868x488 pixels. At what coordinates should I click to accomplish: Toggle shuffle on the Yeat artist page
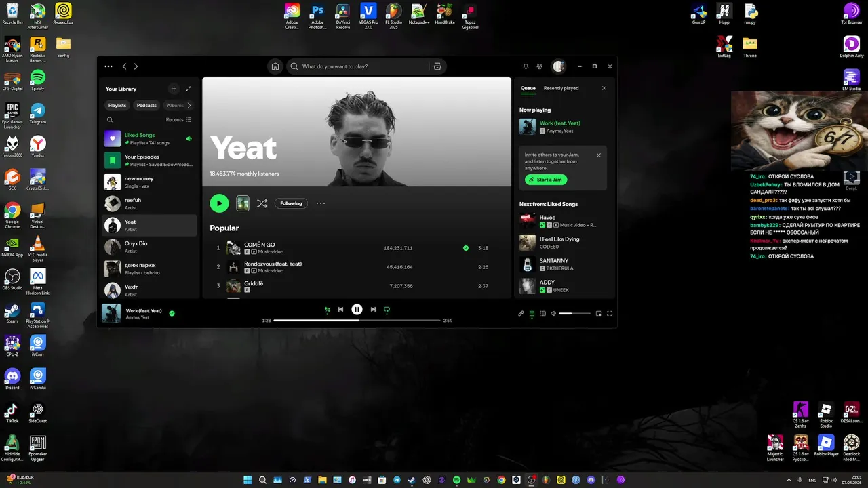click(262, 203)
